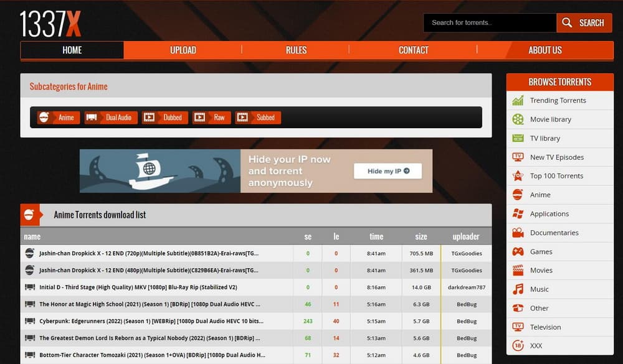Open uploader darkdream787 profile link
Viewport: 623px width, 364px height.
pos(467,287)
